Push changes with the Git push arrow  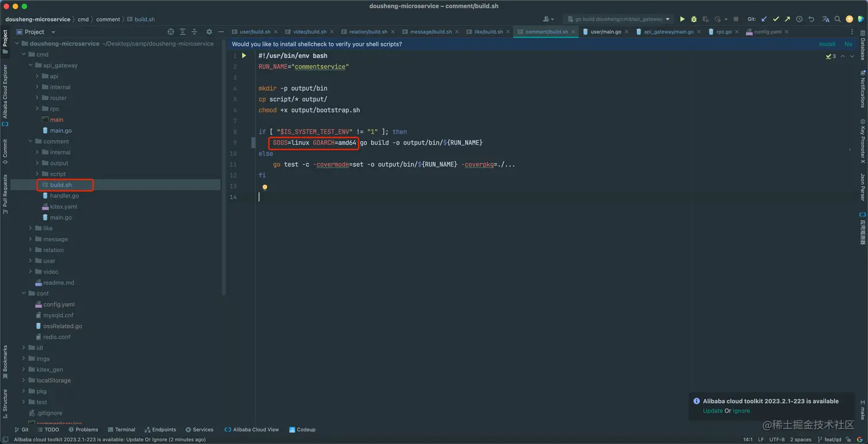point(787,19)
